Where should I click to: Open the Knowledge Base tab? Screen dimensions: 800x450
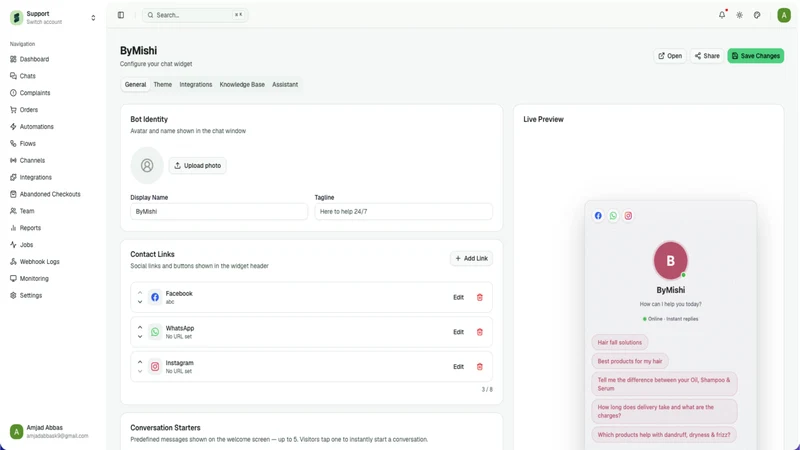point(242,85)
